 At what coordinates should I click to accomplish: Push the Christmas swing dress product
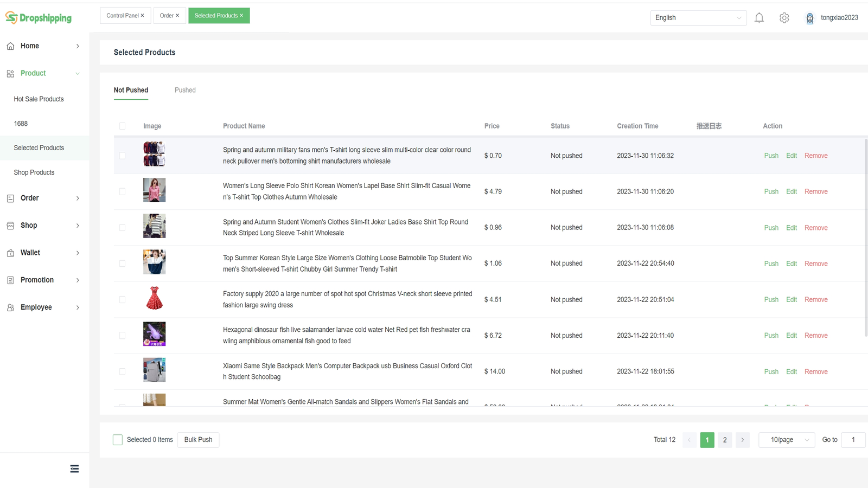click(771, 299)
